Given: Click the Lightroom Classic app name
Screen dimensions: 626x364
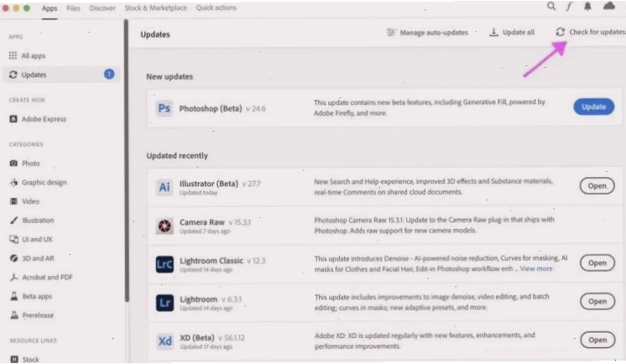Looking at the screenshot, I should 211,261.
